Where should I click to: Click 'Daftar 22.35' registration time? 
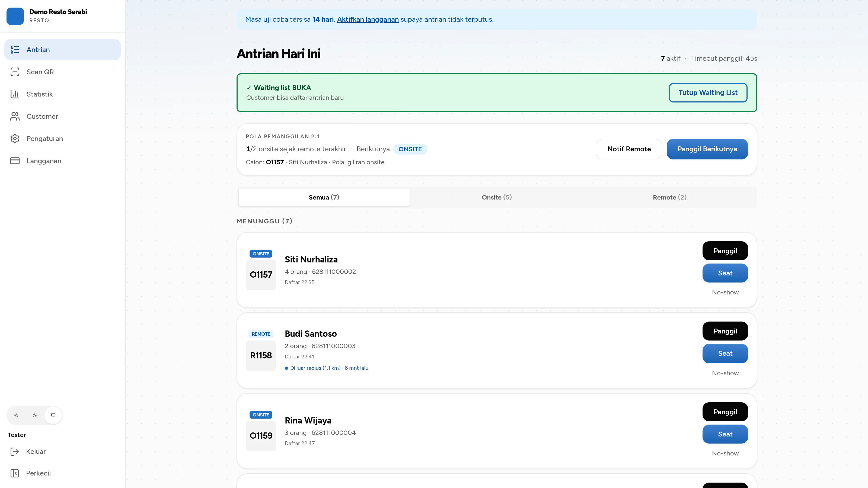(299, 282)
